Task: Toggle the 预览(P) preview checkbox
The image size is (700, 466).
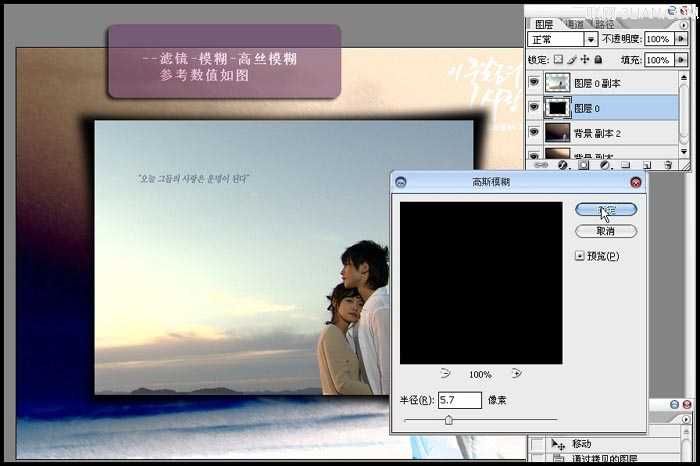Action: click(580, 256)
